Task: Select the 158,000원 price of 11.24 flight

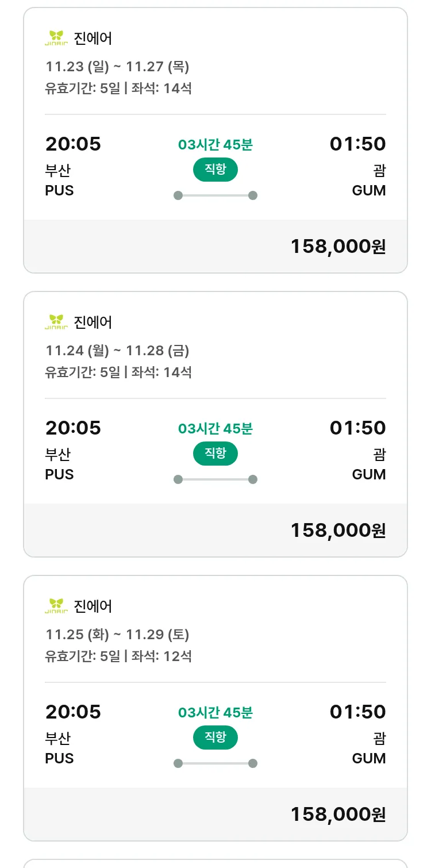Action: [338, 531]
